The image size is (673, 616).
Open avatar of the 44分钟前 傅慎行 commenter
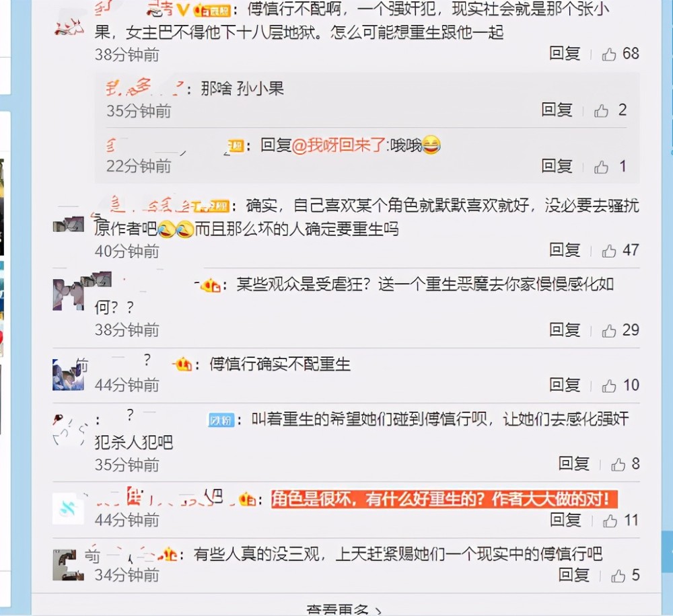tap(68, 375)
